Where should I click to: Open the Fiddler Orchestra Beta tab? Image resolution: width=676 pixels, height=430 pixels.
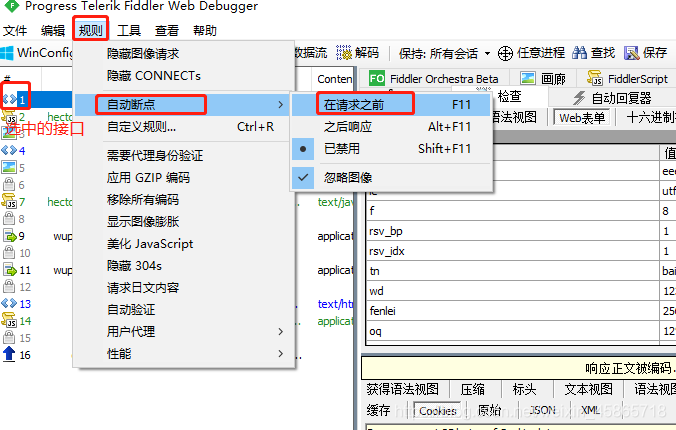434,79
